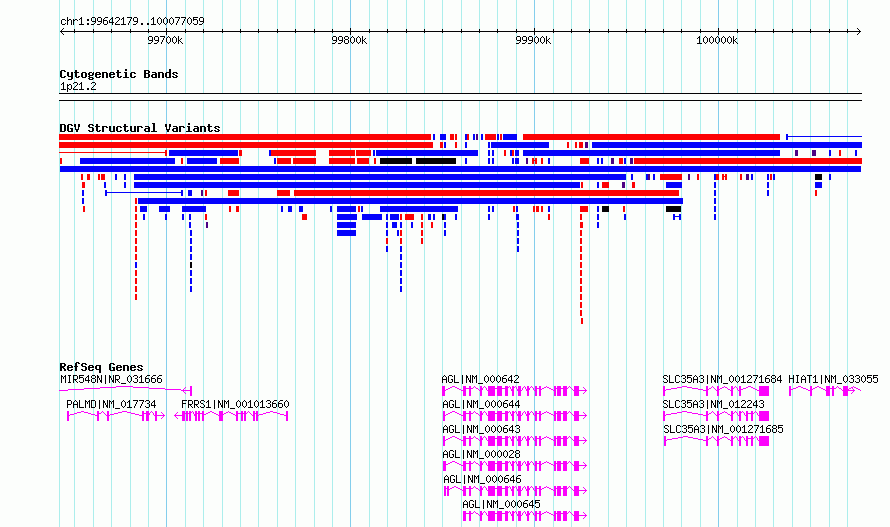Image resolution: width=890 pixels, height=527 pixels.
Task: Select the SLC35A3|NM_001271685 transcript label
Action: pos(723,429)
